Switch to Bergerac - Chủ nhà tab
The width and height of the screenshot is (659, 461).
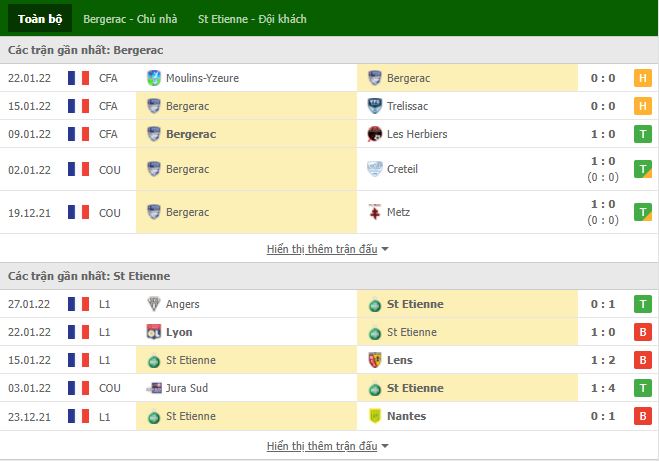(130, 19)
